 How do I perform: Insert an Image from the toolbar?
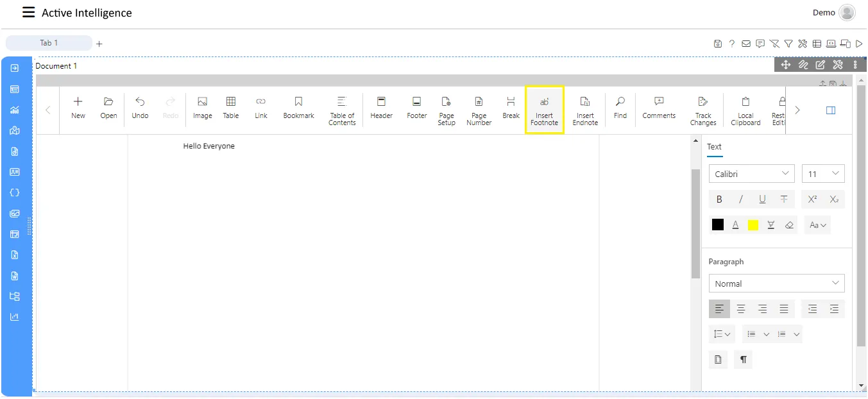(x=202, y=108)
